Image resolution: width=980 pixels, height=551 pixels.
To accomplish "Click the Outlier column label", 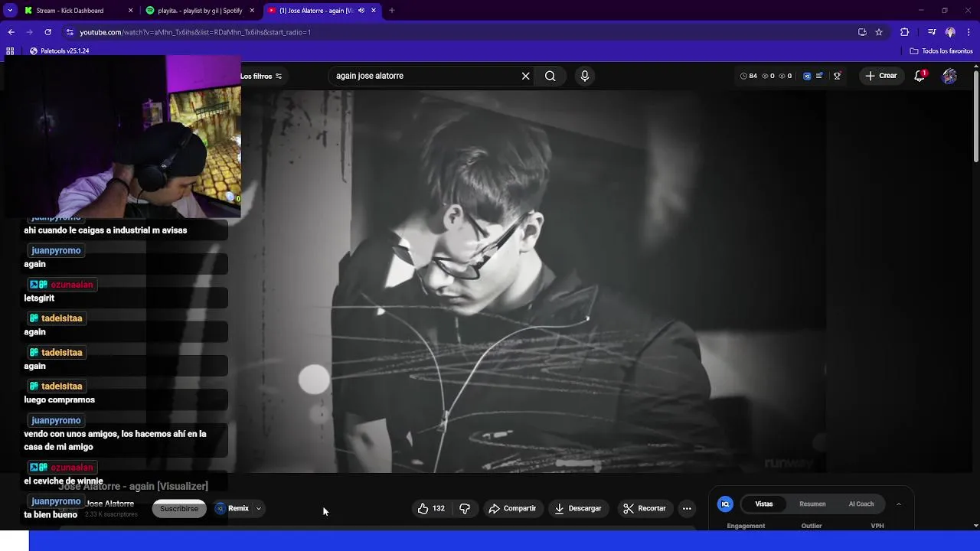I will coord(812,526).
